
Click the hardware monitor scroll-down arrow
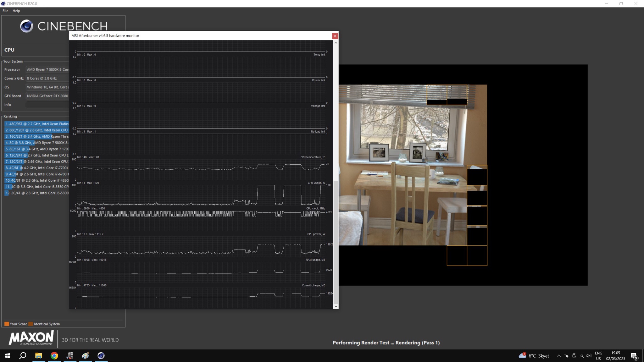tap(336, 306)
